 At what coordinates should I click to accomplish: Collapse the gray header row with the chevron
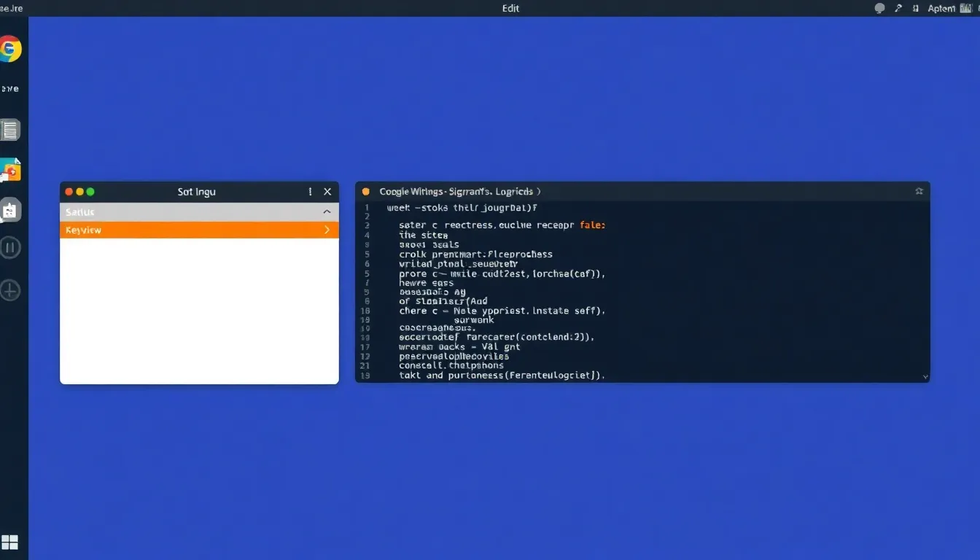[x=326, y=212]
